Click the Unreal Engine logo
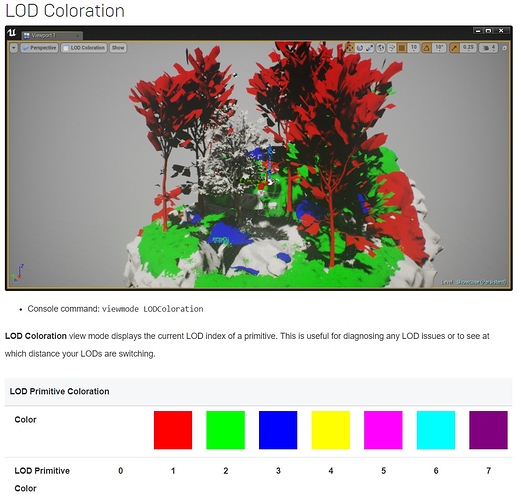Image resolution: width=521 pixels, height=500 pixels. point(12,33)
